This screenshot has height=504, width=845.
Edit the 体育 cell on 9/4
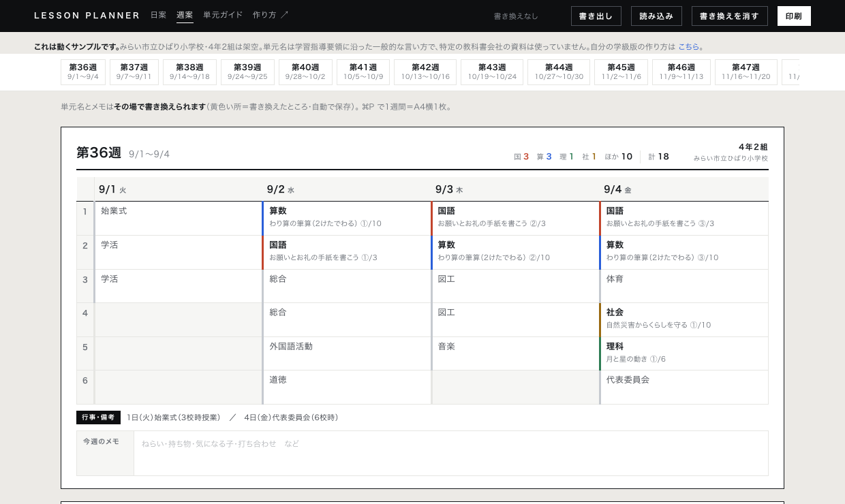tap(683, 286)
